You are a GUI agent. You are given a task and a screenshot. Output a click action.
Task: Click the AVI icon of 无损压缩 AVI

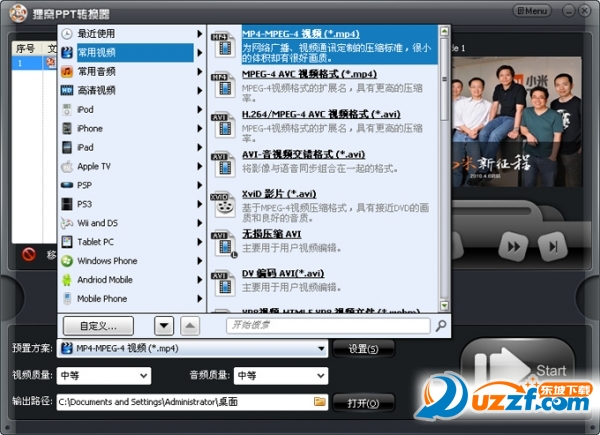[224, 244]
